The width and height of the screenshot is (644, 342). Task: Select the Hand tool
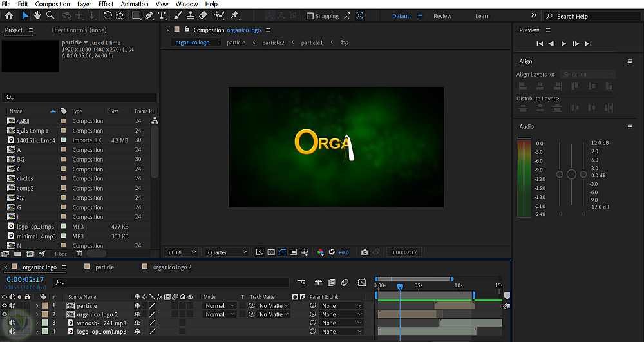(x=38, y=15)
